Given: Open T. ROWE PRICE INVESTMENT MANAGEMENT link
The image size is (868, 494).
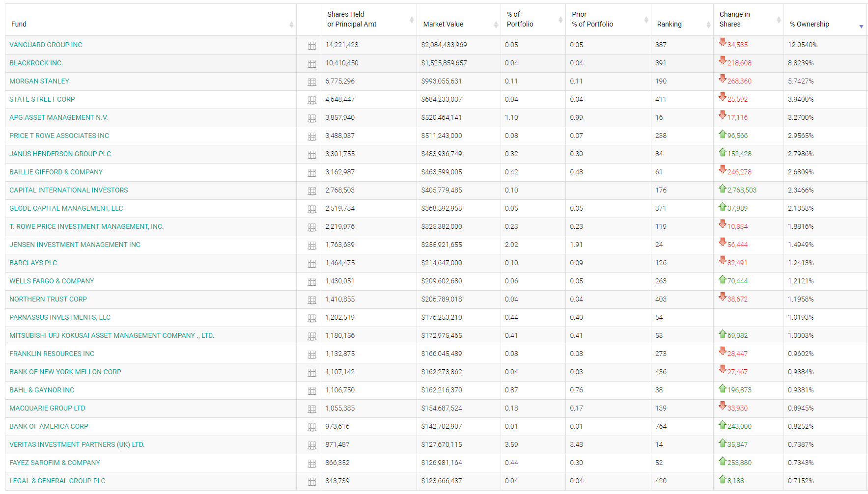Looking at the screenshot, I should coord(86,226).
